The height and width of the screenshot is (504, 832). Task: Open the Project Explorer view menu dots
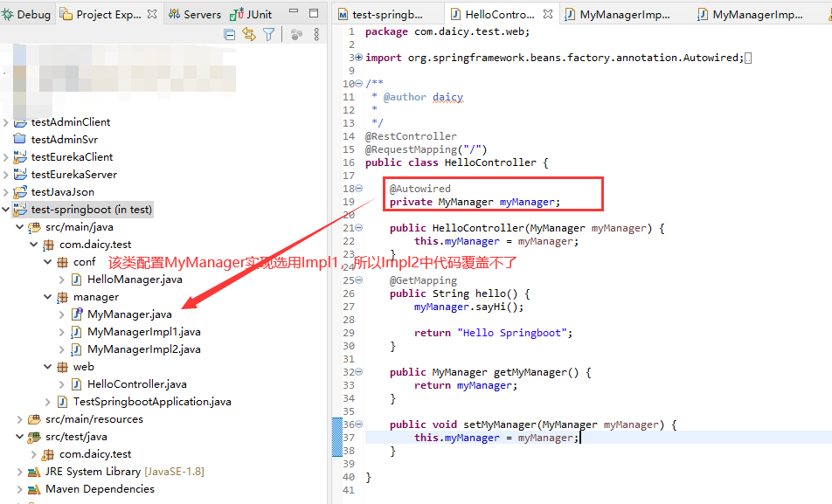[316, 33]
